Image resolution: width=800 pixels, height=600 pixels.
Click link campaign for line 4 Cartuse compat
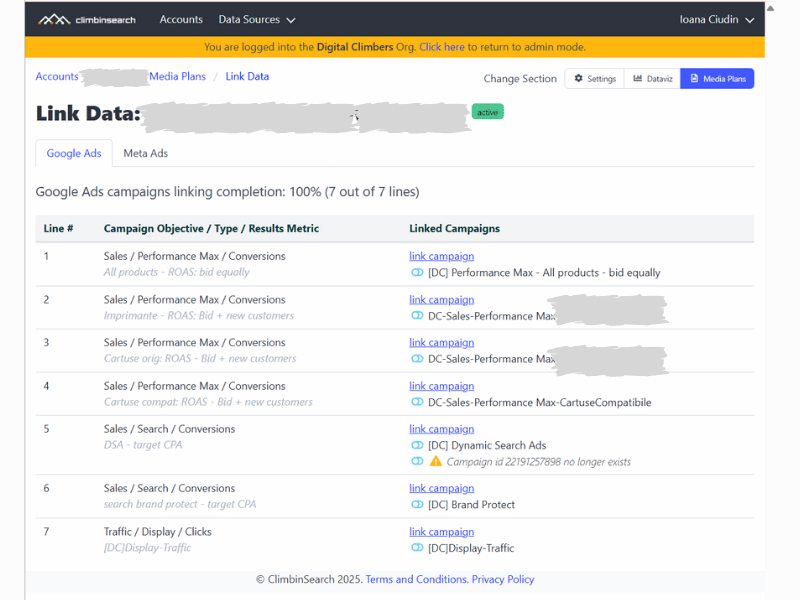(441, 386)
